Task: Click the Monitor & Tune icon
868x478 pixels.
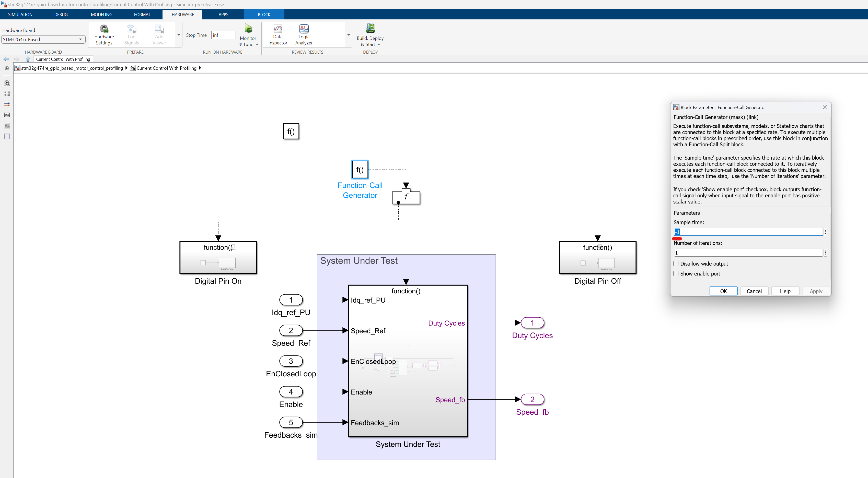Action: (248, 29)
